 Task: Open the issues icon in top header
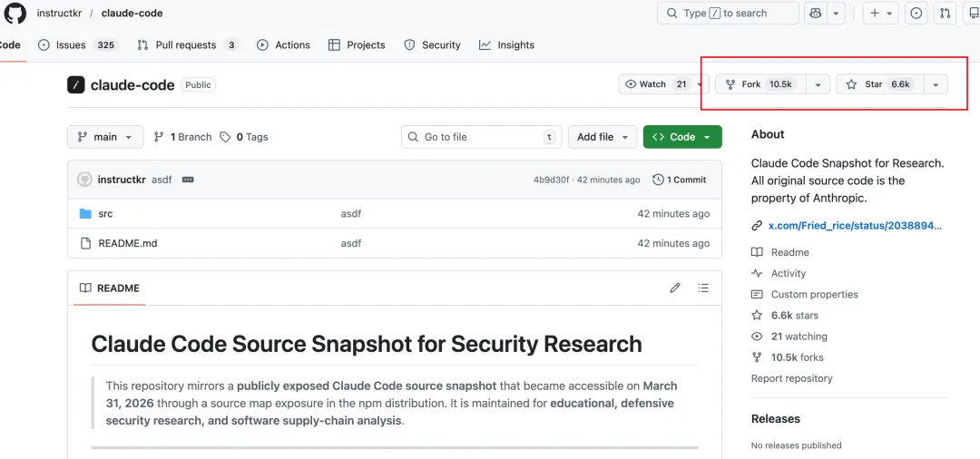click(916, 14)
